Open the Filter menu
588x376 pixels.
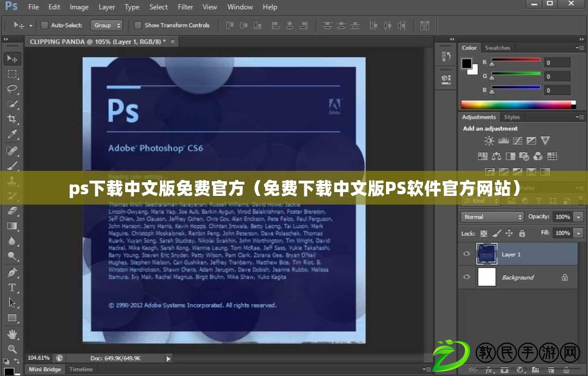click(x=185, y=7)
